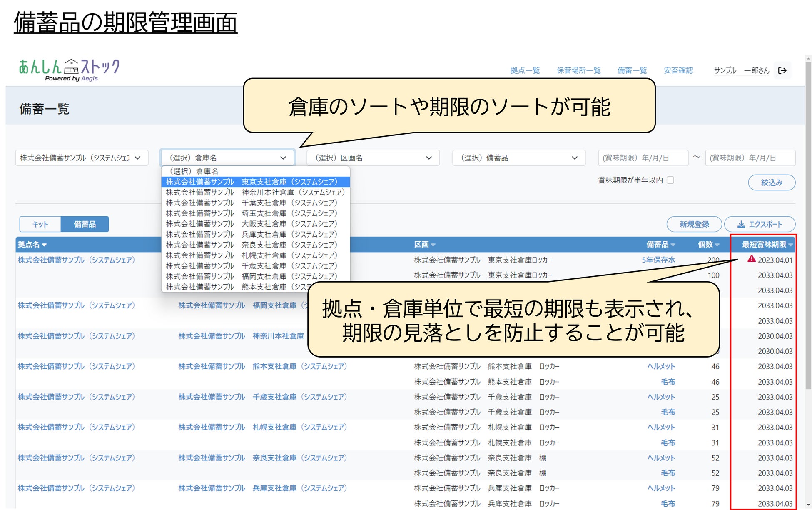Open the company selection dropdown
Viewport: 812px width, 510px height.
(x=82, y=158)
